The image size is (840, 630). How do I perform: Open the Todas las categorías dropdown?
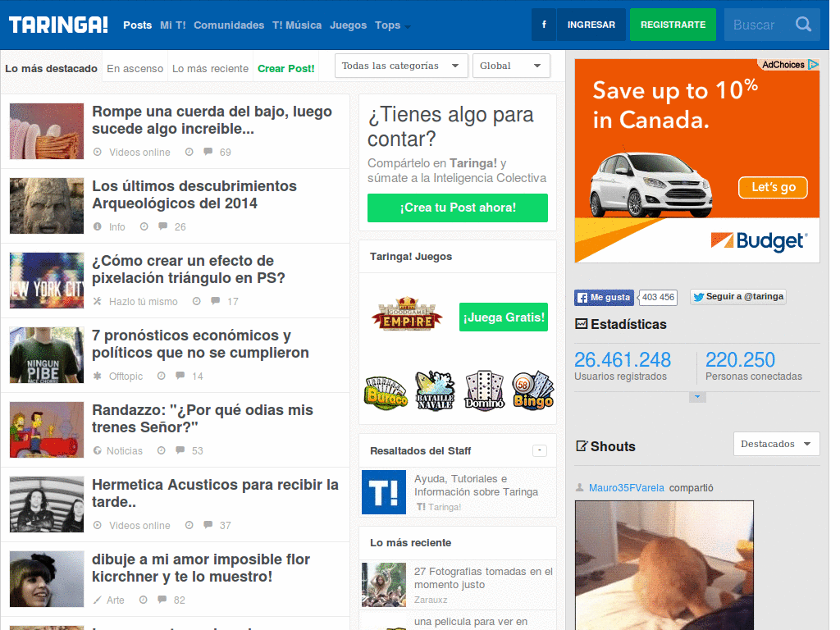pos(401,66)
